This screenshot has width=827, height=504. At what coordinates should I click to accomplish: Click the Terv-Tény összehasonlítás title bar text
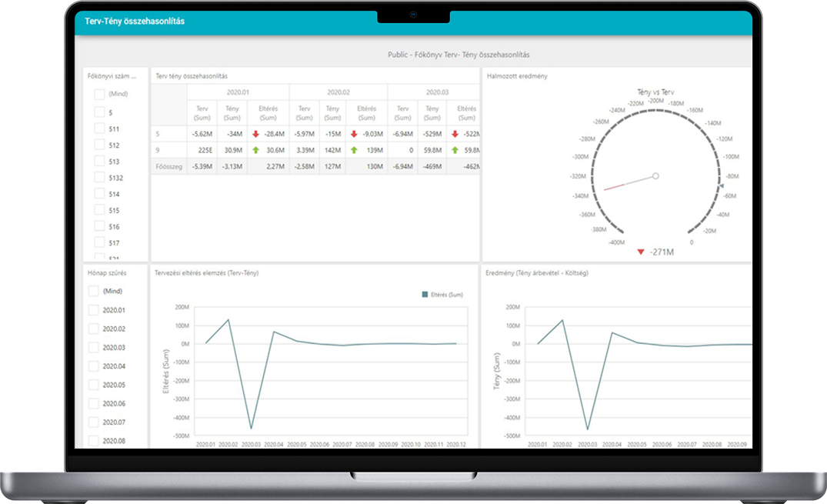point(135,21)
